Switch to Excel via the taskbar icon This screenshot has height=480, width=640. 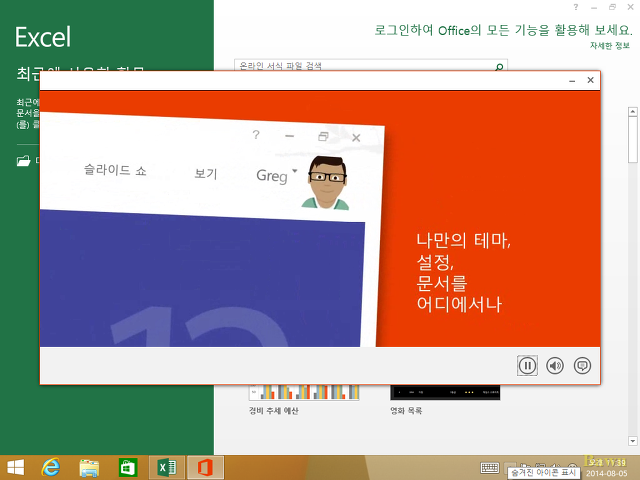(167, 467)
